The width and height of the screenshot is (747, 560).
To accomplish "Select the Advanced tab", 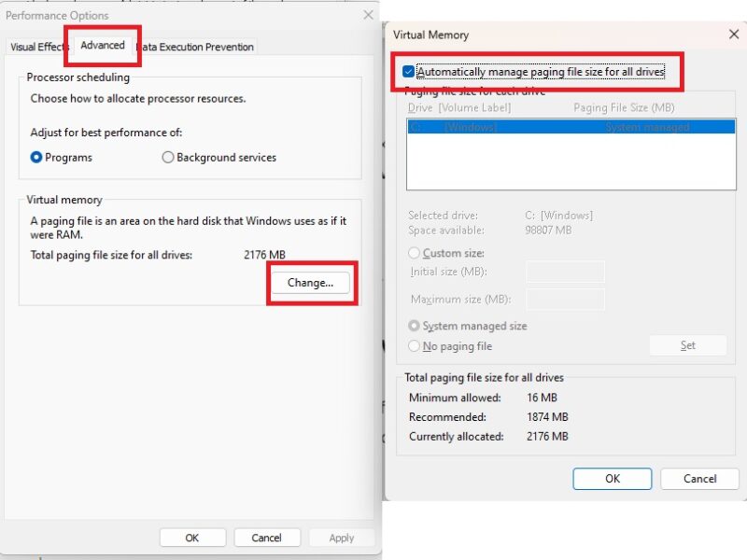I will (x=102, y=44).
